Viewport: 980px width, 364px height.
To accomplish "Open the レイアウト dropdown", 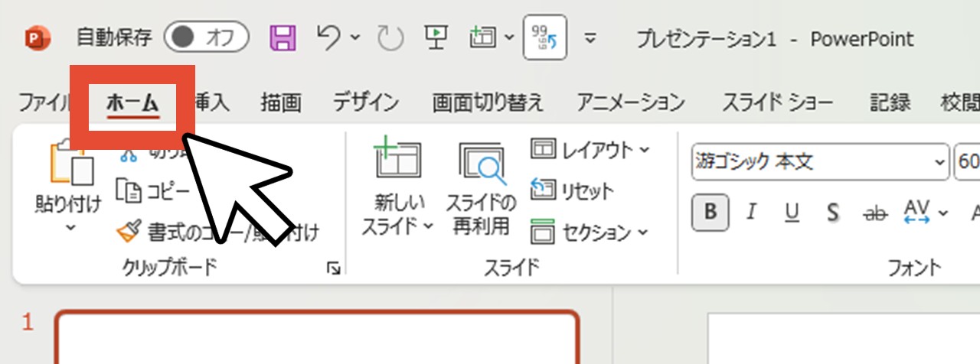I will 590,149.
